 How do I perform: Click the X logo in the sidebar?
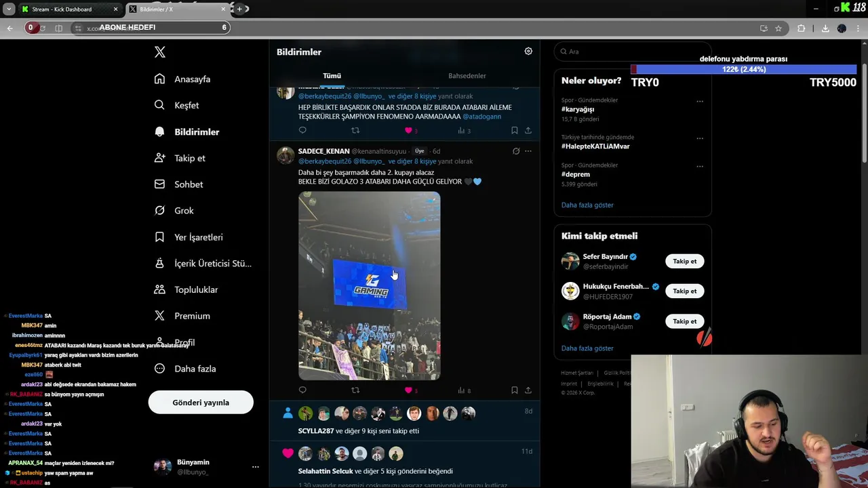tap(160, 52)
